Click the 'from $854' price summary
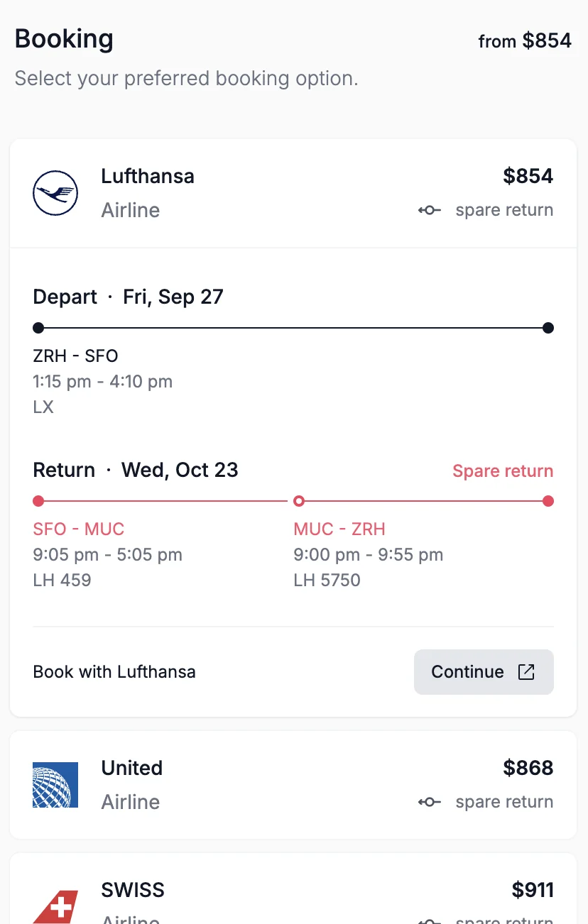 tap(525, 41)
